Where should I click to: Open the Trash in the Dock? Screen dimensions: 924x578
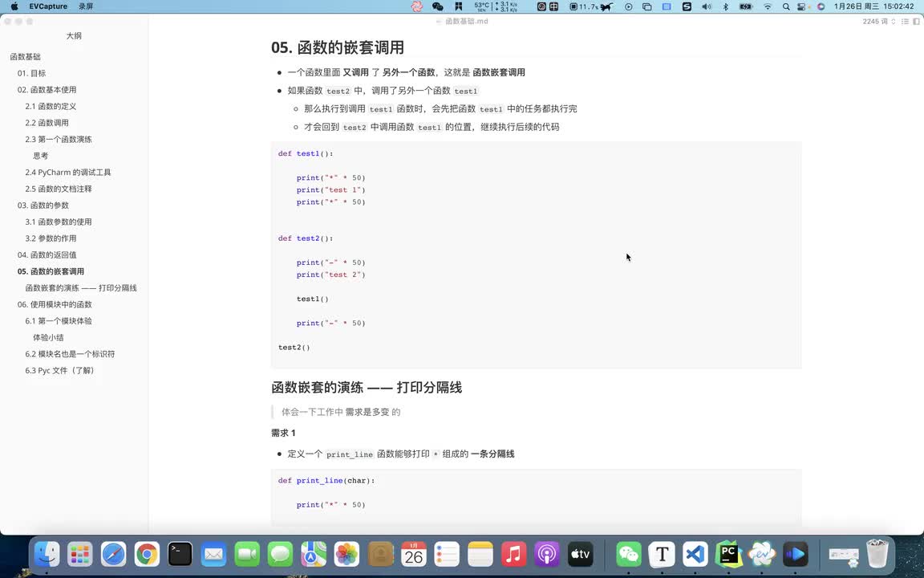pyautogui.click(x=877, y=555)
